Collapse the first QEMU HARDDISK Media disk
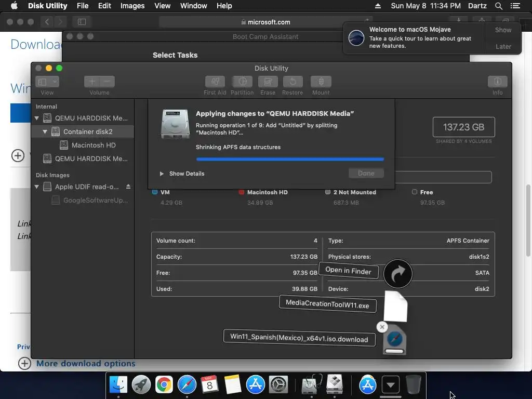 pos(37,118)
